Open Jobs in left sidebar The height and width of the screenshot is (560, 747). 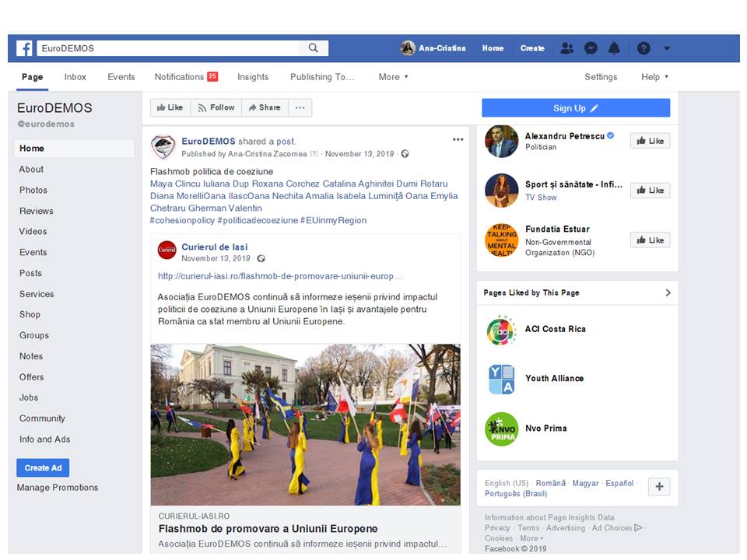click(29, 397)
